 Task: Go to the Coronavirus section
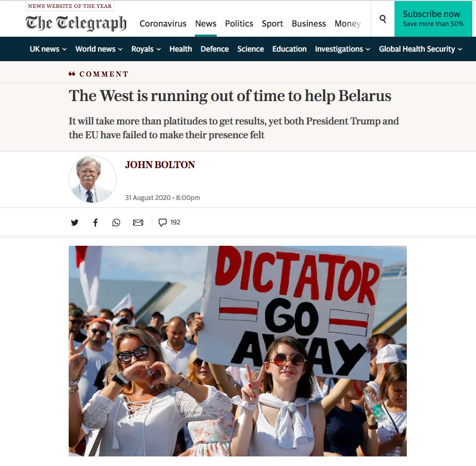[163, 23]
